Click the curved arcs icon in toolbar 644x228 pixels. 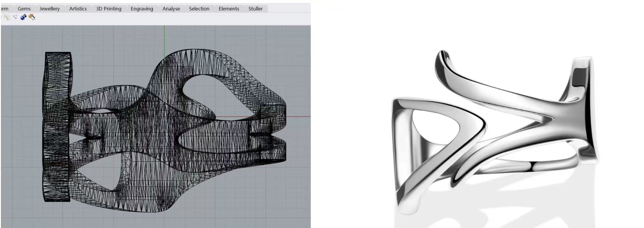point(7,17)
